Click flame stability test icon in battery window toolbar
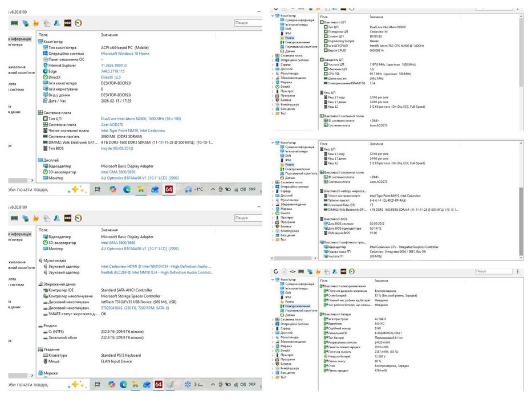The image size is (532, 399). point(318,271)
